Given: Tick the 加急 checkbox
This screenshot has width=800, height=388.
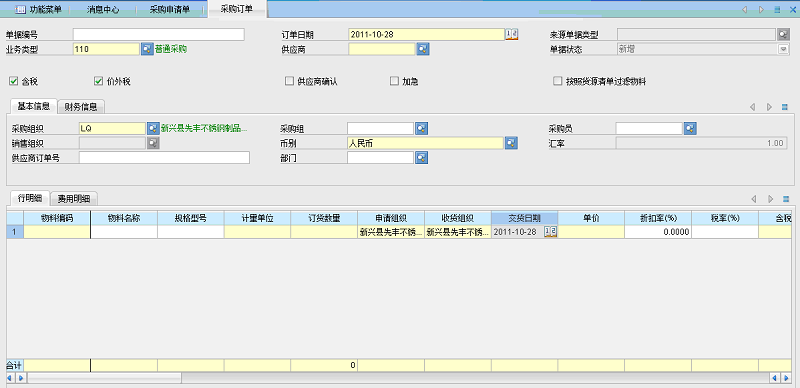Looking at the screenshot, I should pyautogui.click(x=394, y=81).
